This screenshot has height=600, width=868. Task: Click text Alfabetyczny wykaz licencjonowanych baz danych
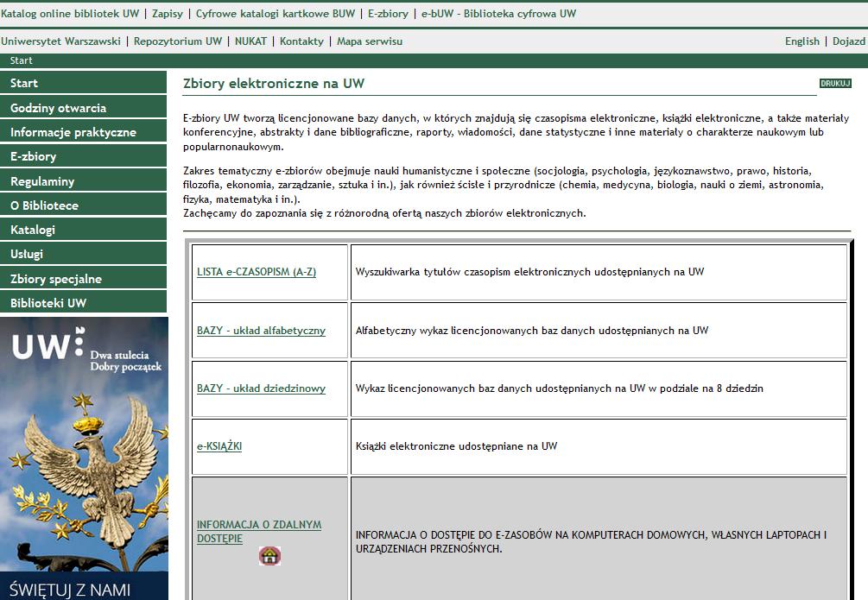532,331
